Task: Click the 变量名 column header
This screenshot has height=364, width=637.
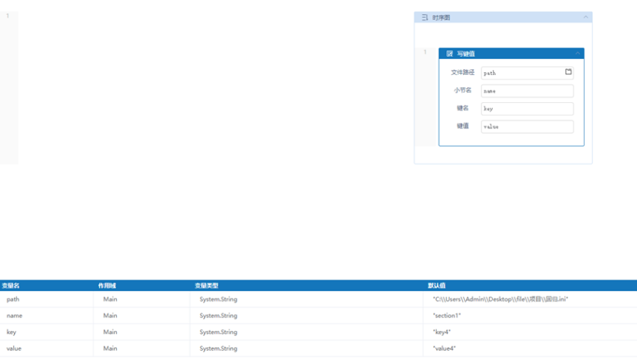Action: 11,285
